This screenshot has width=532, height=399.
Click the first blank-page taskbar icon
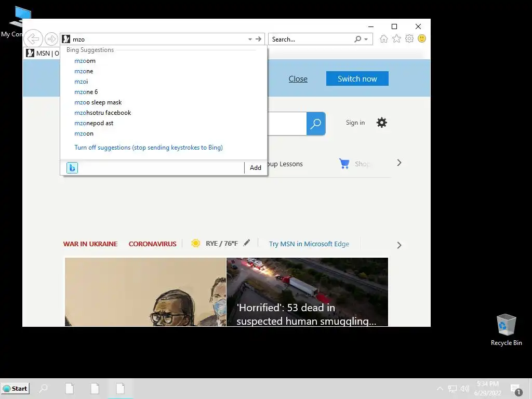[70, 389]
